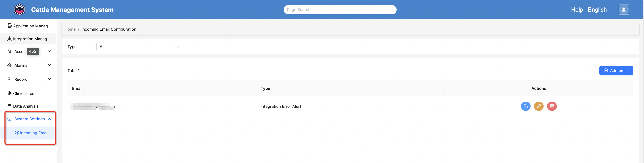Image resolution: width=644 pixels, height=163 pixels.
Task: Click Incoming Email Configuration breadcrumb
Action: (x=109, y=29)
